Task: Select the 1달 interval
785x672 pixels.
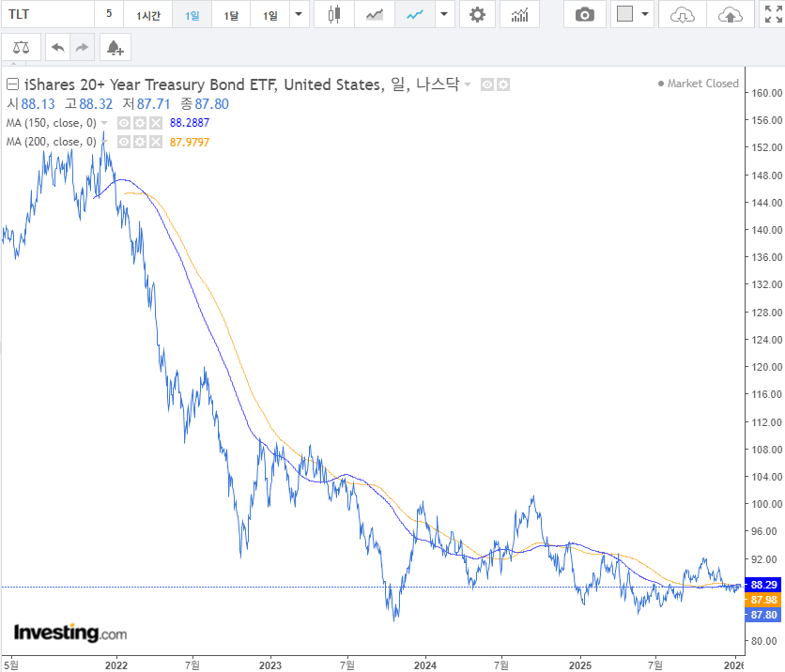Action: coord(231,14)
